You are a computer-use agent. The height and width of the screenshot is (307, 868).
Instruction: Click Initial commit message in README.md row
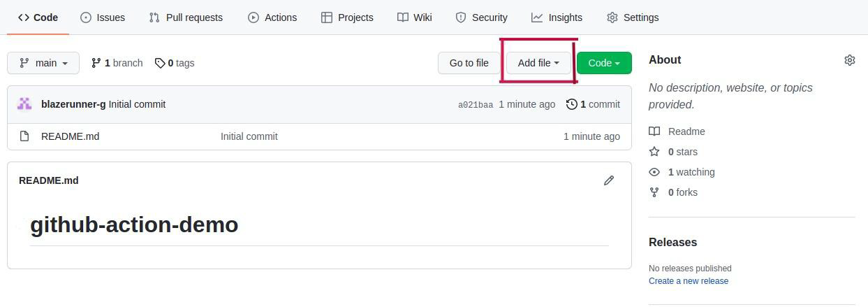[x=249, y=136]
